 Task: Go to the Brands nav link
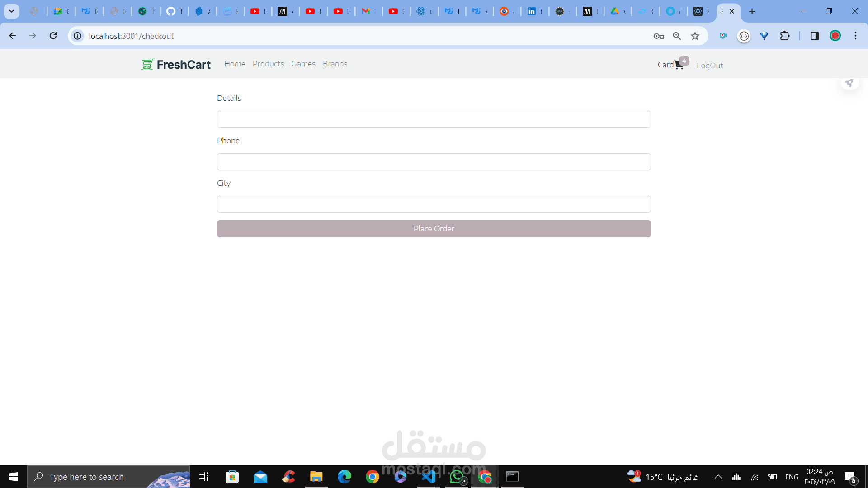click(335, 64)
